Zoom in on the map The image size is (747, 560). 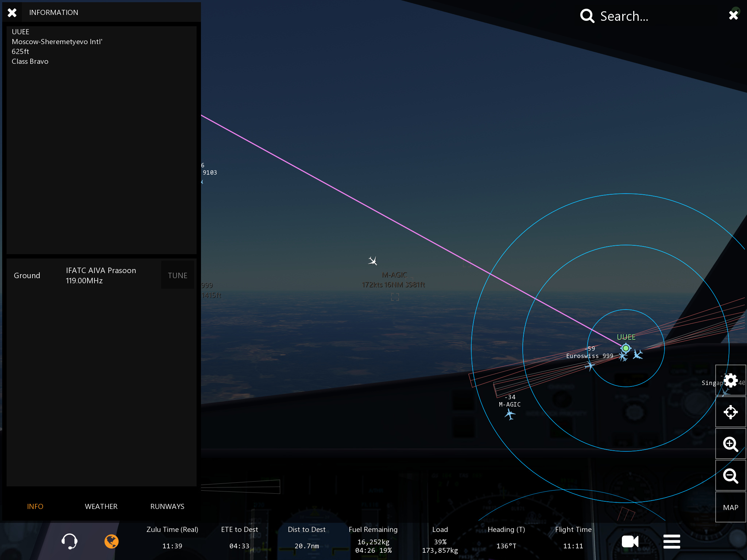coord(731,444)
